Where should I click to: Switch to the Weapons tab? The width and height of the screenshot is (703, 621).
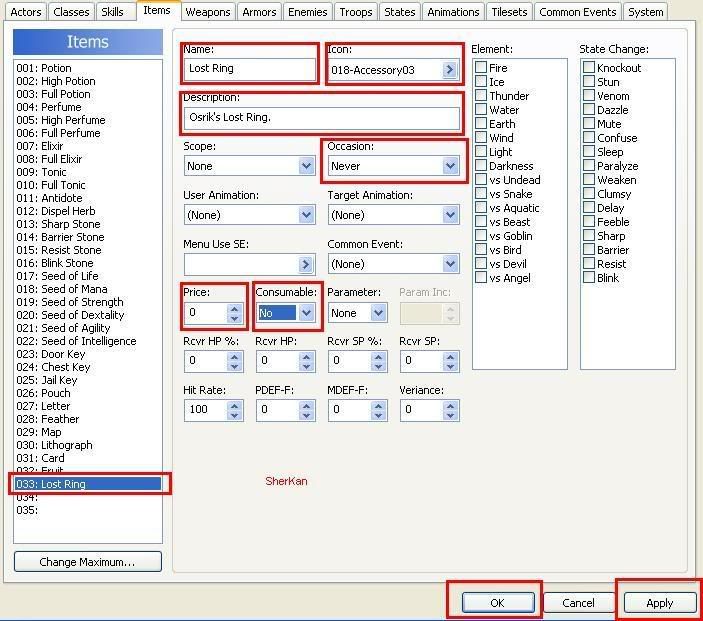click(208, 12)
